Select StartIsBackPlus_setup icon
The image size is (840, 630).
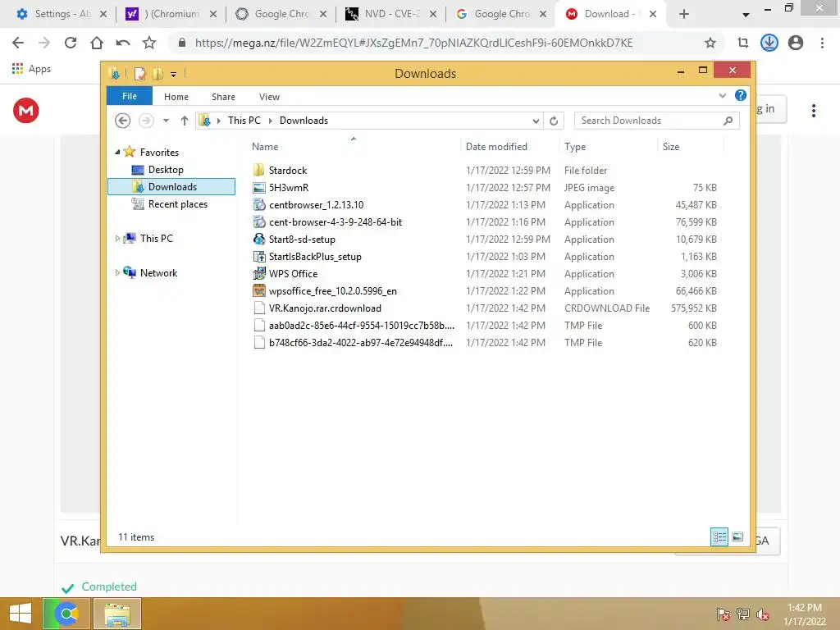pyautogui.click(x=258, y=257)
